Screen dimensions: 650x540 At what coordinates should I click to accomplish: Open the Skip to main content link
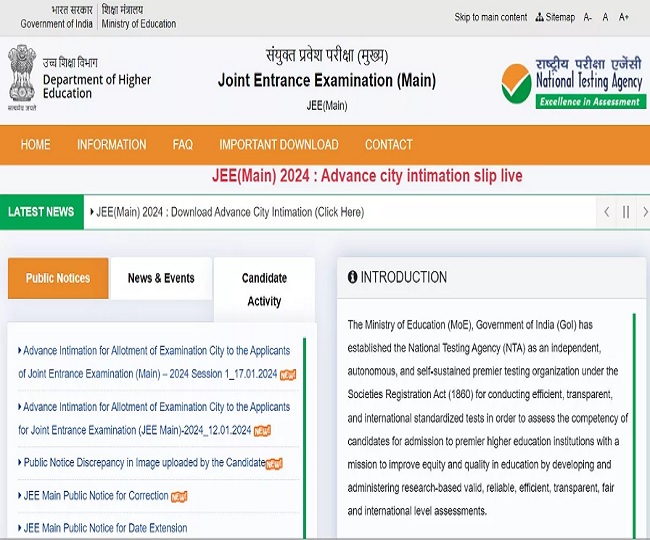click(490, 17)
